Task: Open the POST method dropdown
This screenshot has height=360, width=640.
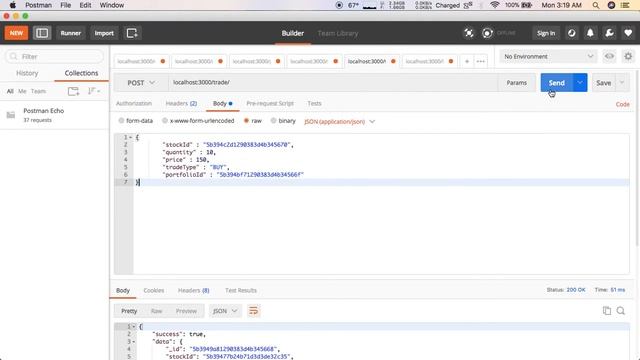Action: point(141,82)
